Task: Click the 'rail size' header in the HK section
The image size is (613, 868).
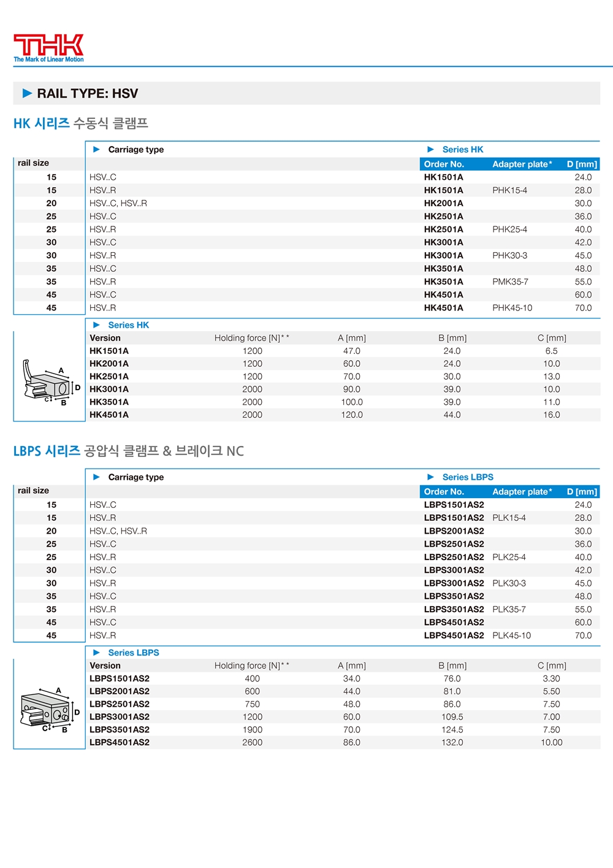Action: 33,163
